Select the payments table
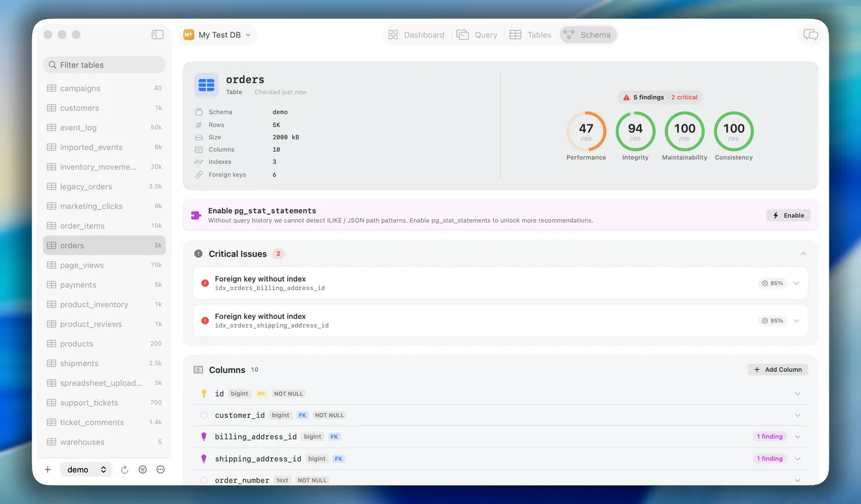 point(104,285)
